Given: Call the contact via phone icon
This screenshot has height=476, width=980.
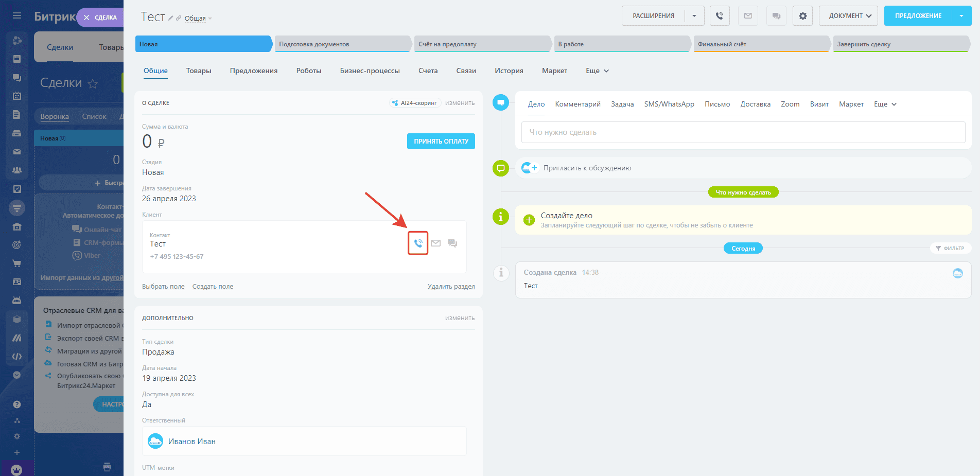Looking at the screenshot, I should 418,243.
